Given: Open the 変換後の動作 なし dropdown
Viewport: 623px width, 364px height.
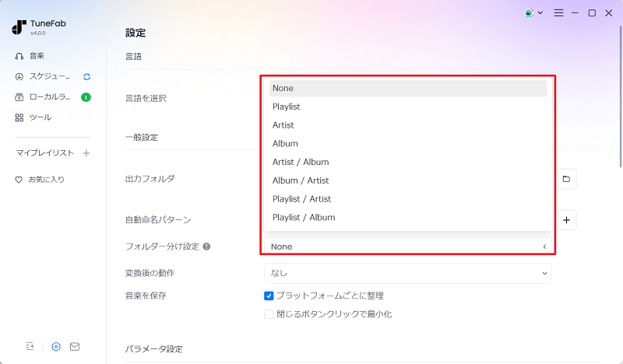Looking at the screenshot, I should point(407,273).
